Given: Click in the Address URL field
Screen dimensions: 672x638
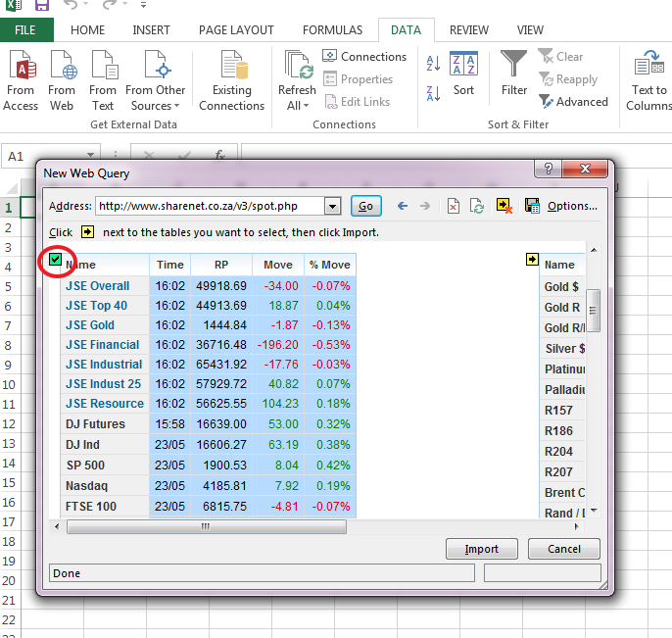Looking at the screenshot, I should pyautogui.click(x=210, y=206).
